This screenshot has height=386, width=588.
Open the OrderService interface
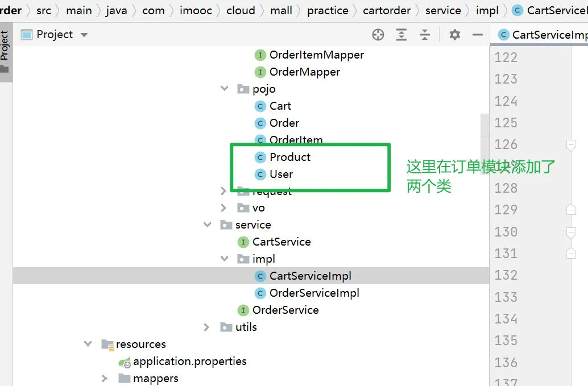[x=285, y=310]
